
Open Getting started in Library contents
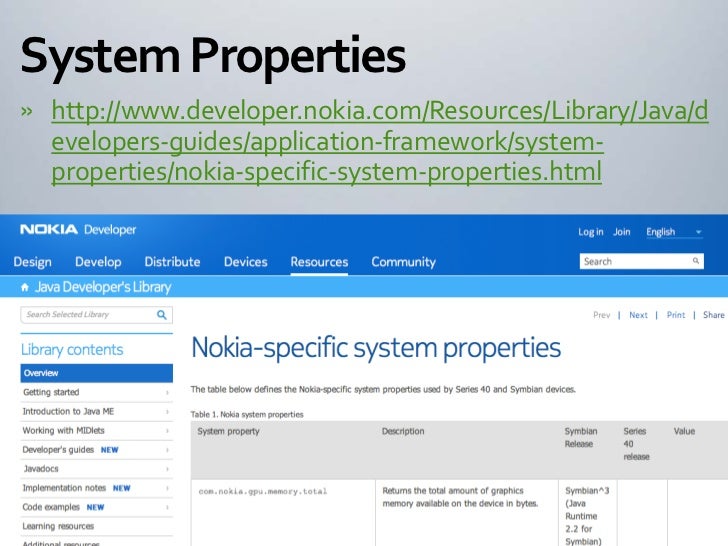[51, 392]
